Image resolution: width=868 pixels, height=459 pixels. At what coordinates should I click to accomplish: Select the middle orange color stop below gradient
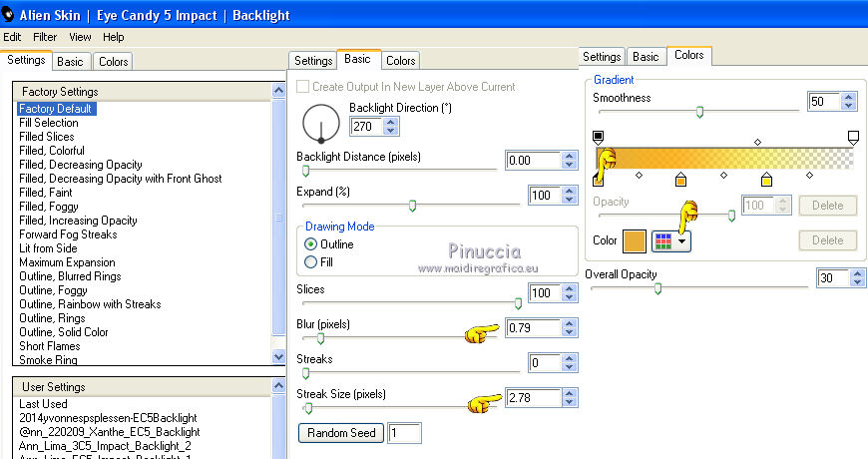[x=680, y=180]
